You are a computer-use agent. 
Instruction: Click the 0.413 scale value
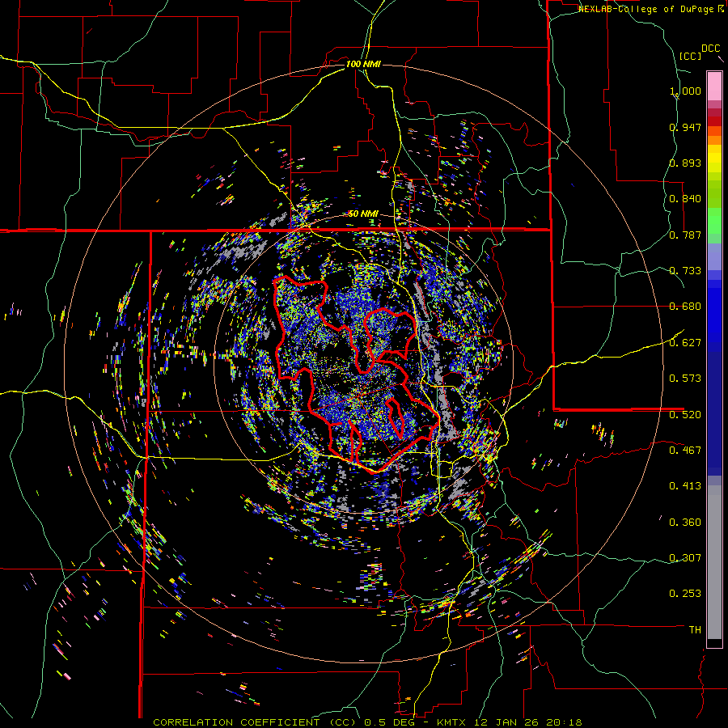pos(685,486)
